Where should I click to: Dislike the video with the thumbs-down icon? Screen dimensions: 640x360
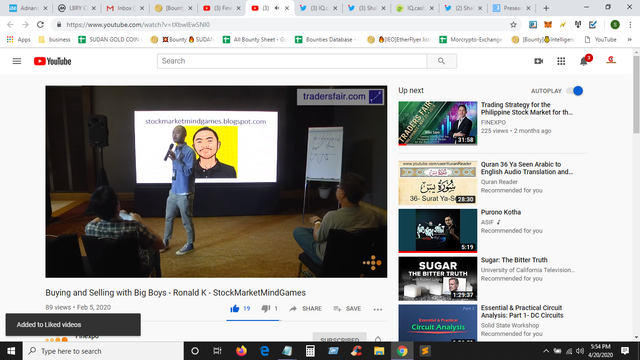pyautogui.click(x=266, y=309)
